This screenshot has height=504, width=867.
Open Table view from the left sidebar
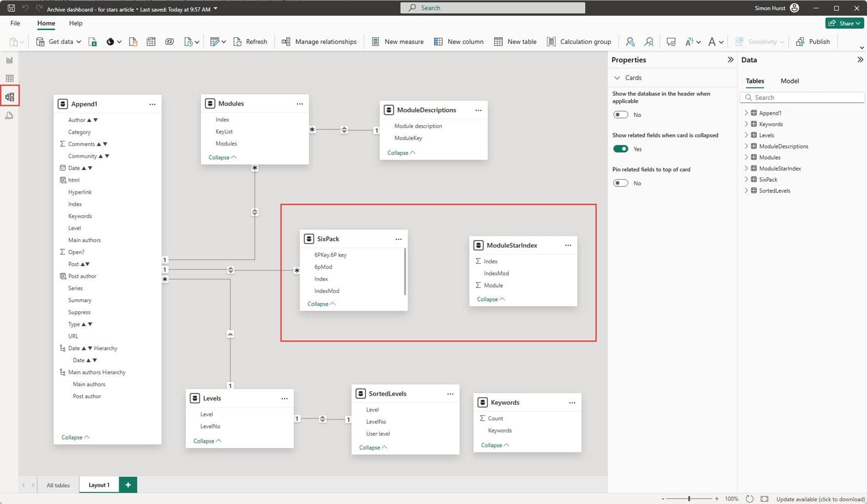click(x=9, y=76)
